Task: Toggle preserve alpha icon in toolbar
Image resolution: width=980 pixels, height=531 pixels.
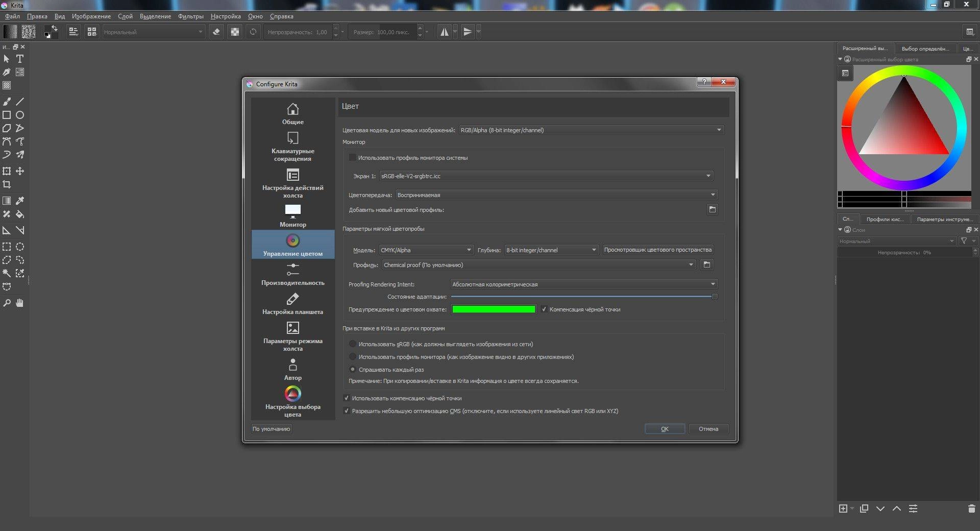Action: pyautogui.click(x=235, y=32)
